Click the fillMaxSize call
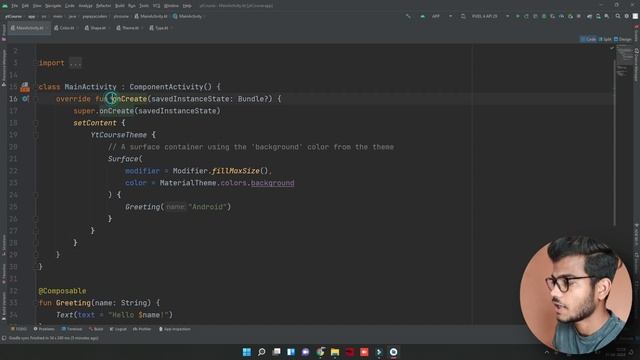640x360 pixels. pyautogui.click(x=236, y=171)
